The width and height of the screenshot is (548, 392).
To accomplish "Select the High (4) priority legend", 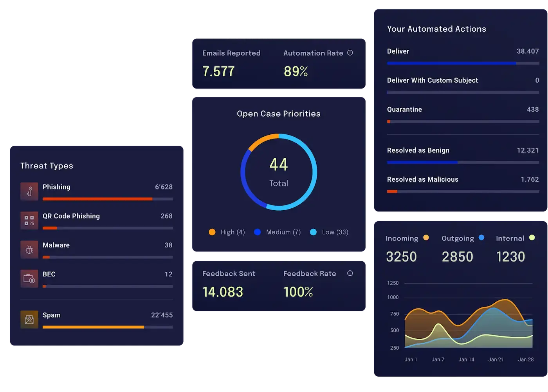I will pos(227,232).
